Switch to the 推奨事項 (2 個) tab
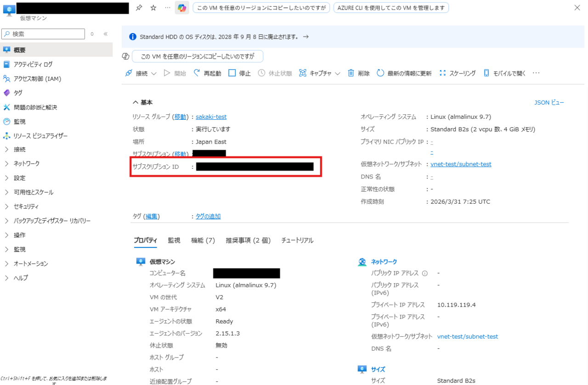The height and width of the screenshot is (385, 588). click(x=248, y=240)
